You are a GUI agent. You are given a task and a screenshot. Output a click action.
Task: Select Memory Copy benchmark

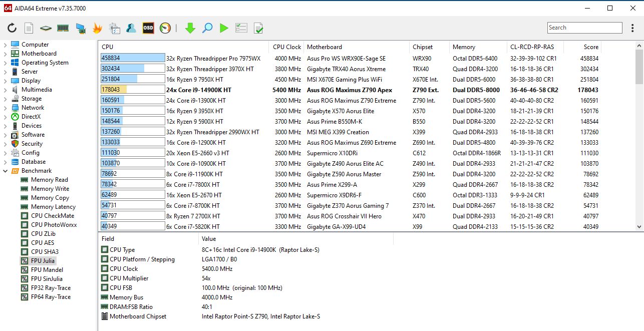[x=50, y=198]
